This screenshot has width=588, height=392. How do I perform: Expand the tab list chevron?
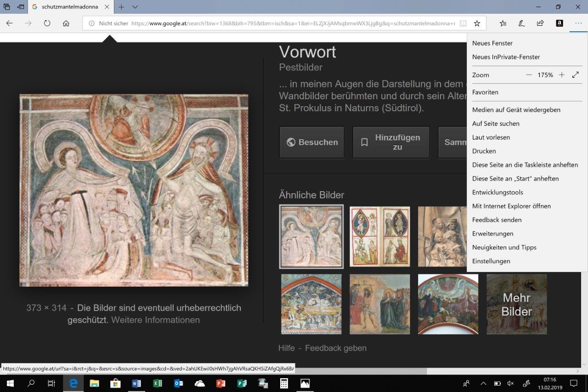click(135, 7)
